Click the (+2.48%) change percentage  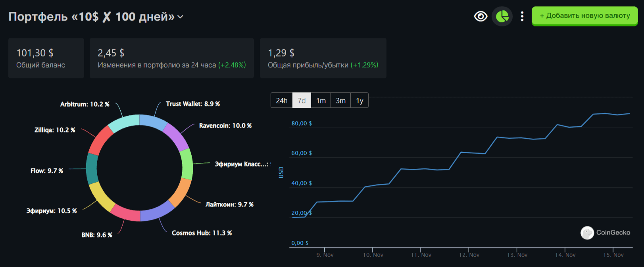tap(232, 65)
